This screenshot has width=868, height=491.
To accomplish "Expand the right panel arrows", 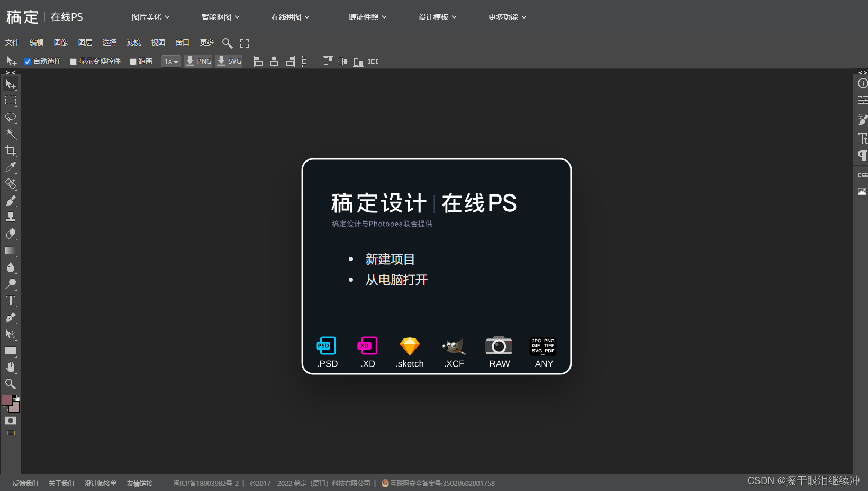I will 863,73.
